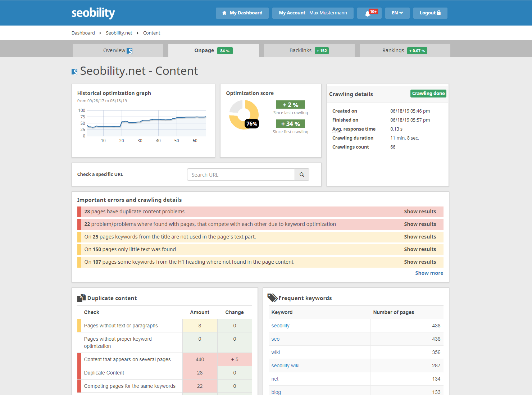Image resolution: width=532 pixels, height=395 pixels.
Task: Click the Search URL input field
Action: [241, 174]
